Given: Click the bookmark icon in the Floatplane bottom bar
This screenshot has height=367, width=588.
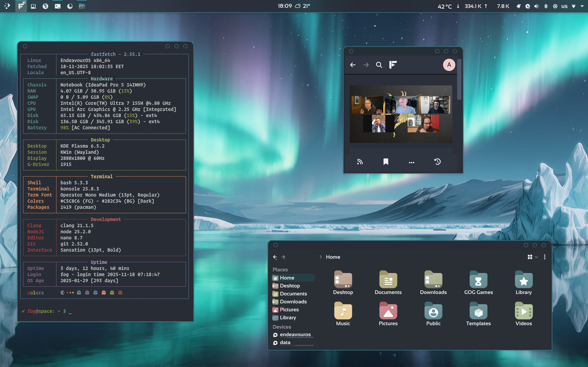Looking at the screenshot, I should [386, 162].
